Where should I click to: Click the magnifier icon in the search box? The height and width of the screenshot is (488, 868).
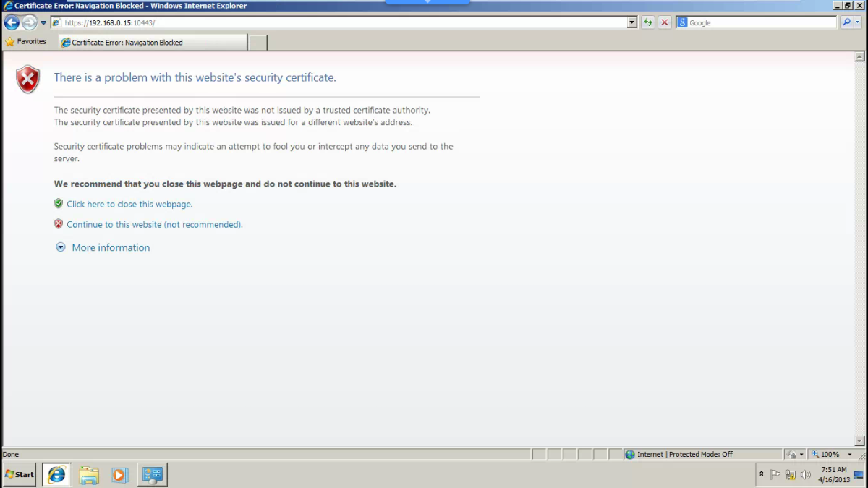point(847,22)
